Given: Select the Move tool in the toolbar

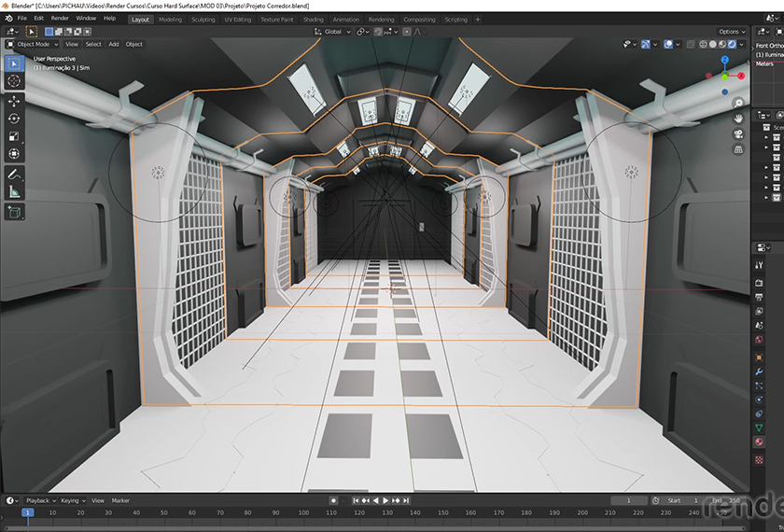Looking at the screenshot, I should coord(14,101).
